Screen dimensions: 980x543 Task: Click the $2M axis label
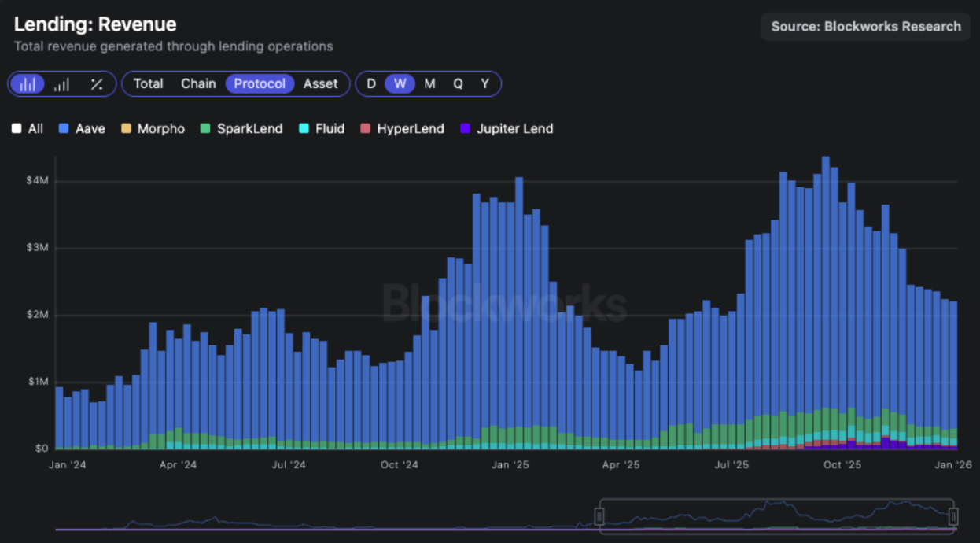[38, 315]
